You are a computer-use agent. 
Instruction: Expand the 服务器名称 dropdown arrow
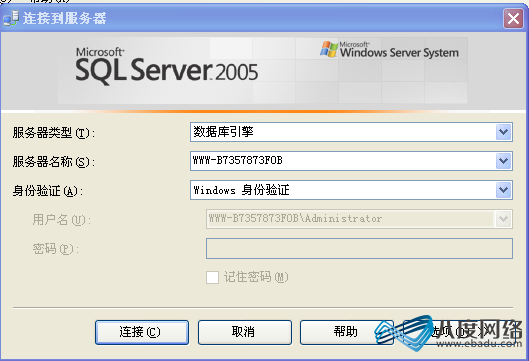504,161
